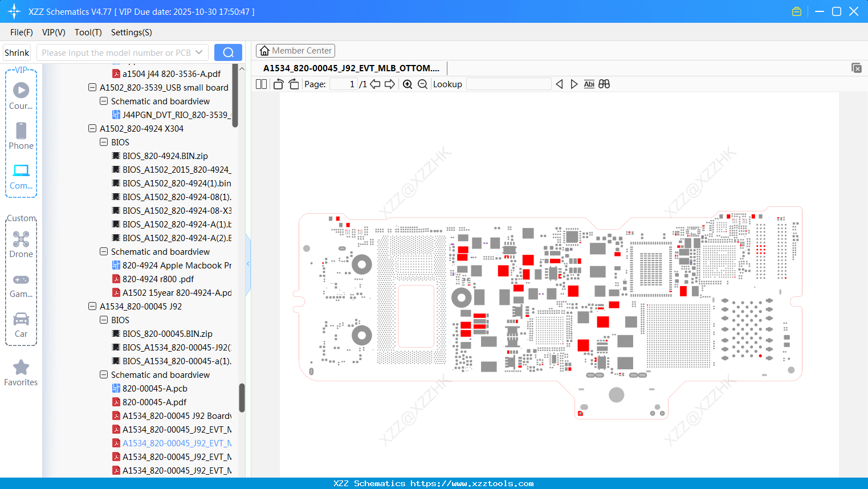
Task: Collapse BIOS folder under A1534_820-00045 J92
Action: [104, 320]
